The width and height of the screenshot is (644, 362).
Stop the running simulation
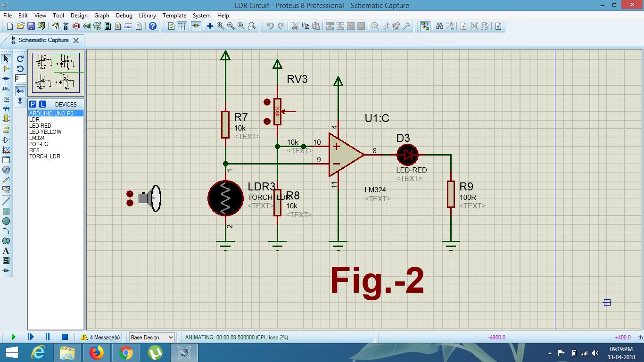[x=65, y=337]
